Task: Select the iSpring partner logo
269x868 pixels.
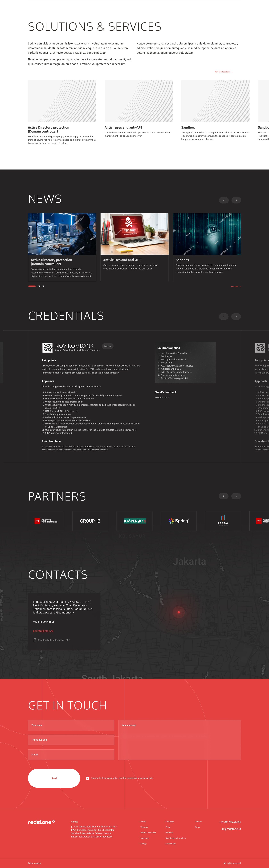Action: [179, 521]
